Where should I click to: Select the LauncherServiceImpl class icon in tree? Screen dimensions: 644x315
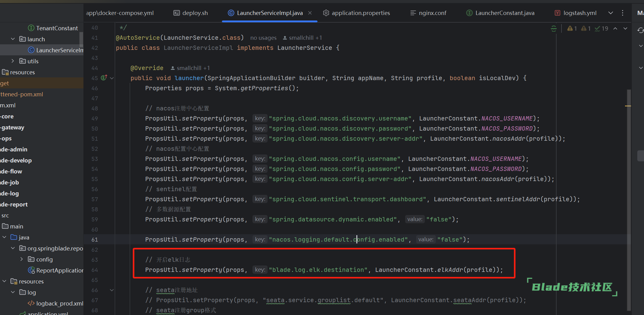[31, 50]
